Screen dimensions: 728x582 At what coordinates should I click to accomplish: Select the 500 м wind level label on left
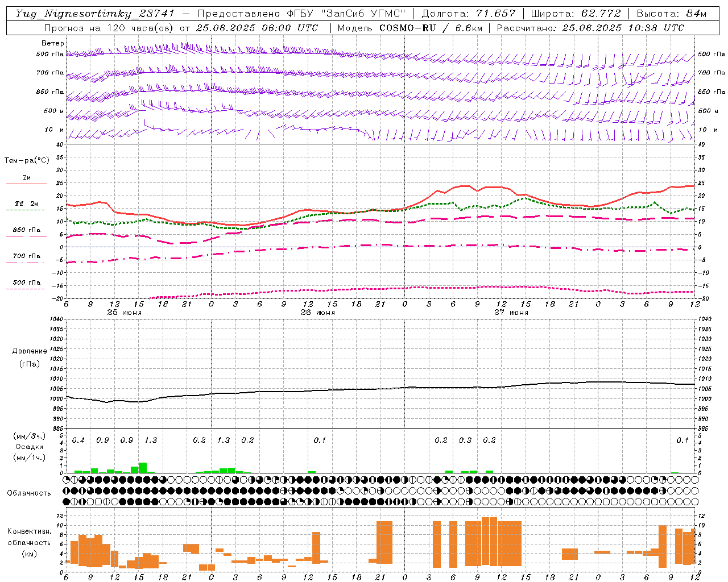coord(54,111)
